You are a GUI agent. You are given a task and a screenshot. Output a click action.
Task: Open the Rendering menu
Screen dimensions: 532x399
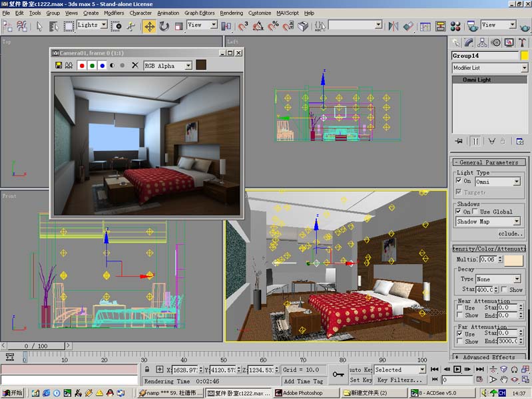(x=232, y=13)
